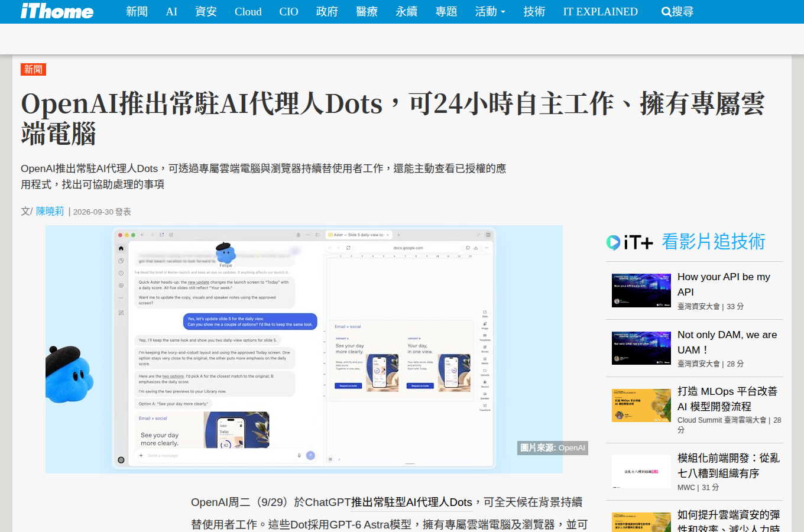The image size is (804, 532).
Task: Open the Cloud nav section
Action: 248,12
